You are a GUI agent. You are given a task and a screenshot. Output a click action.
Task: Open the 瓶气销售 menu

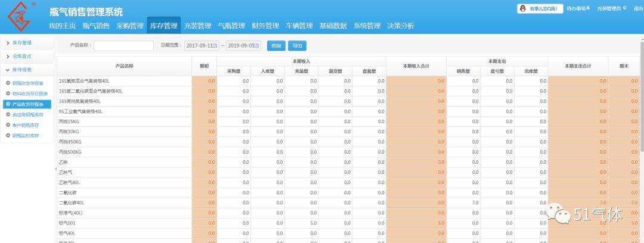click(x=95, y=26)
